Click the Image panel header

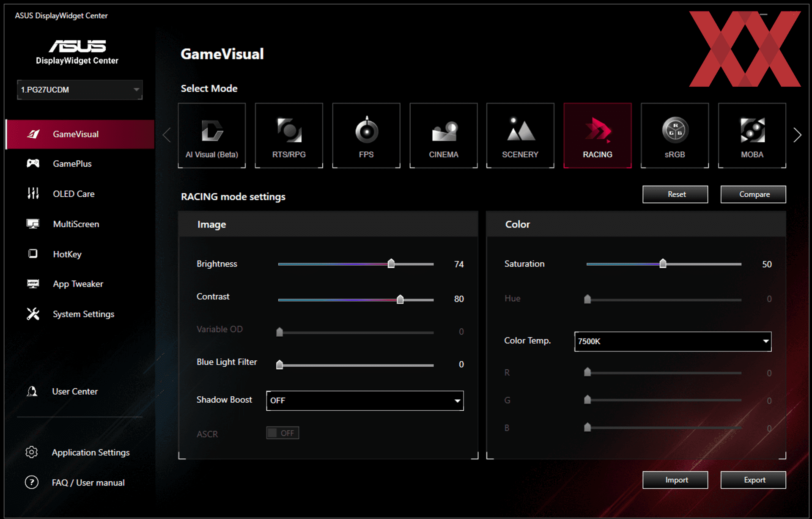point(328,224)
